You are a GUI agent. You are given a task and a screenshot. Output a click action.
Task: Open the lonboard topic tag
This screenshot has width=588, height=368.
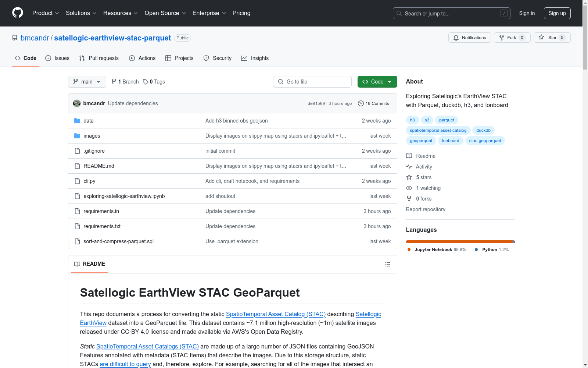[x=451, y=141]
